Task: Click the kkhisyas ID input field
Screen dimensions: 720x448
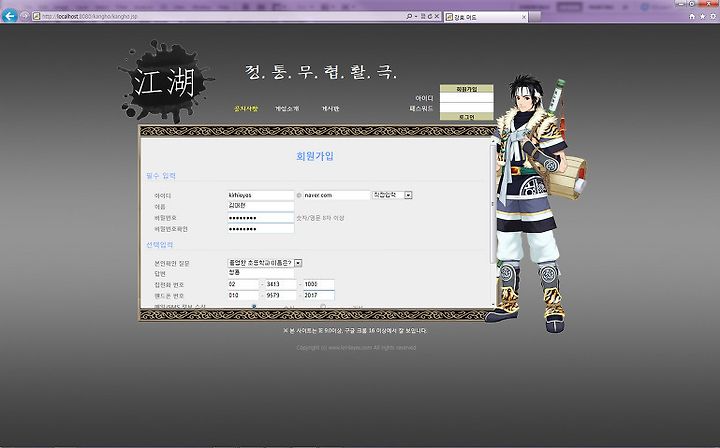Action: 260,195
